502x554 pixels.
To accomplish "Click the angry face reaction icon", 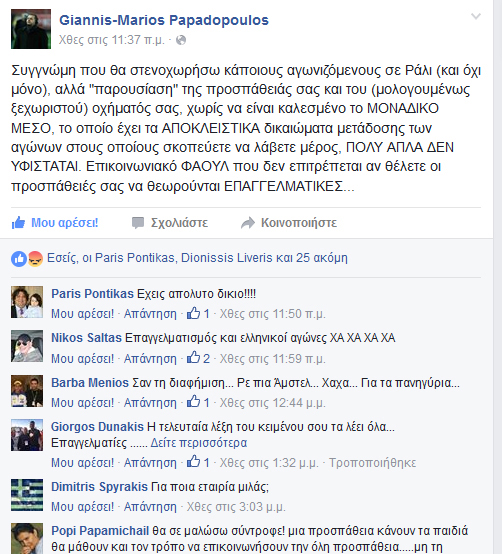I will 35,259.
